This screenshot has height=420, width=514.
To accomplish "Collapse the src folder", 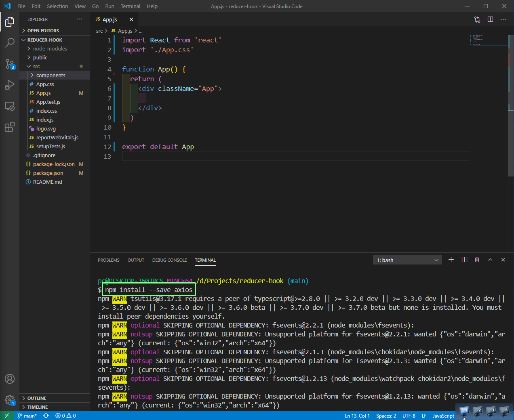I will point(55,66).
